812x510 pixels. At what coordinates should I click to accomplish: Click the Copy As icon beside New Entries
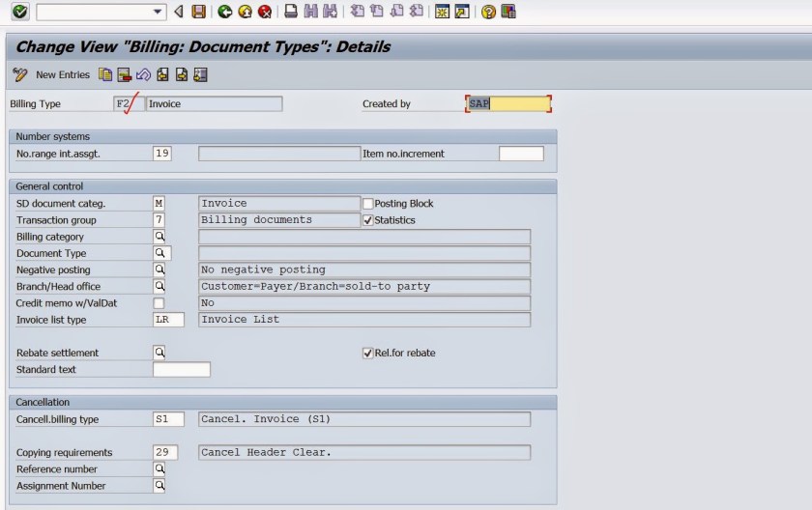pyautogui.click(x=105, y=74)
